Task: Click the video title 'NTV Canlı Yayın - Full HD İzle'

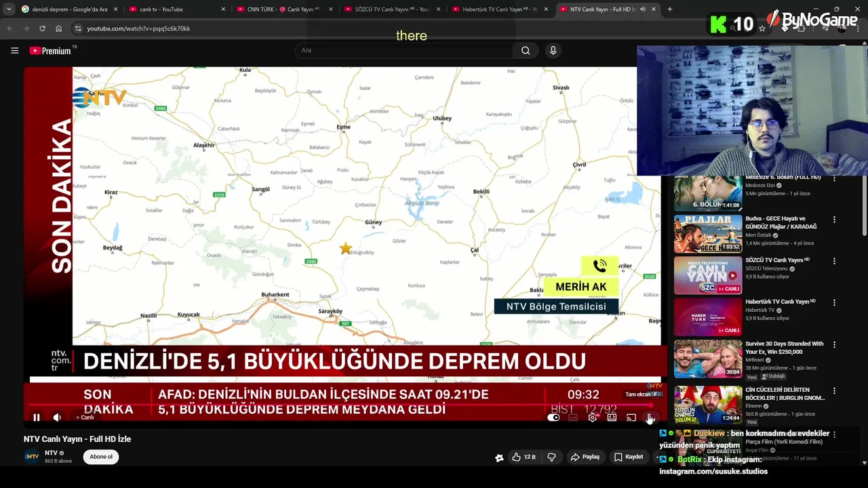Action: 77,439
